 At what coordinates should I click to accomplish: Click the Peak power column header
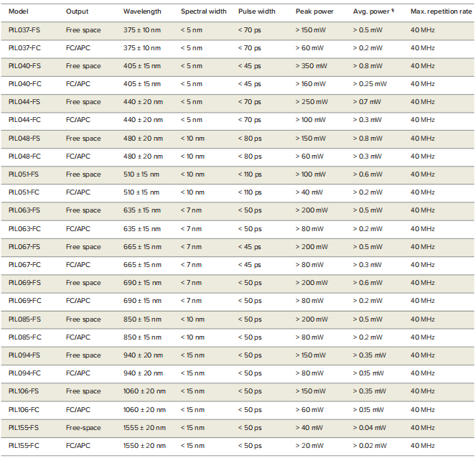coord(314,11)
